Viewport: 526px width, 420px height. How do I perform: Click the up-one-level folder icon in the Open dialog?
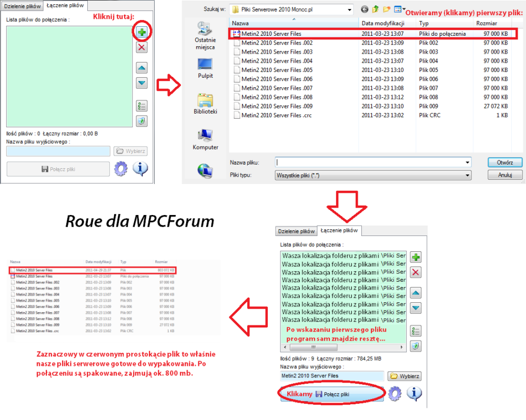pyautogui.click(x=376, y=9)
